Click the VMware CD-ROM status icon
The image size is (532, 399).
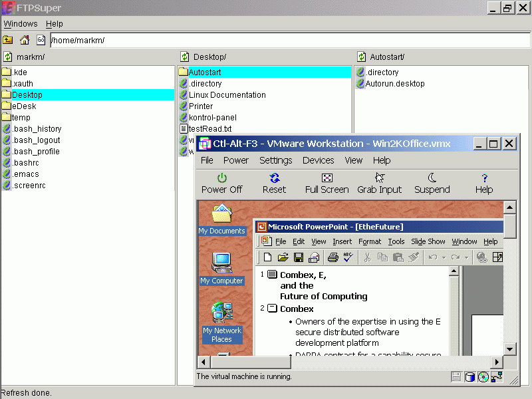(x=483, y=377)
